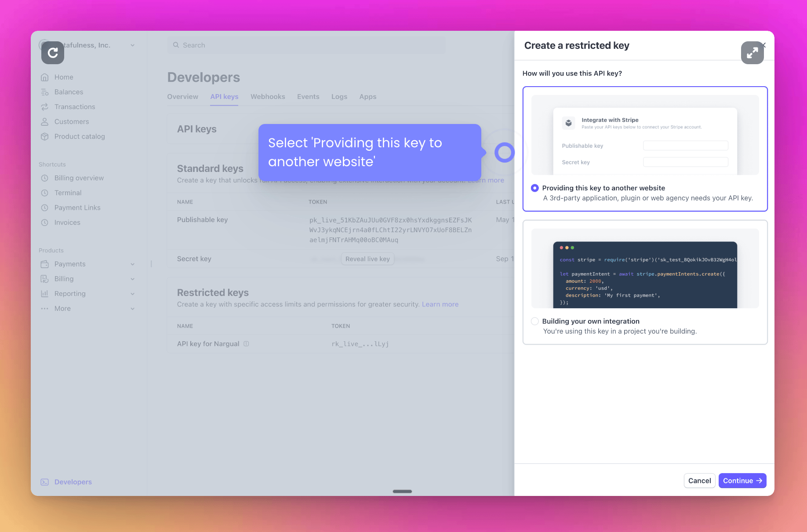
Task: Open the Apps tab
Action: pyautogui.click(x=368, y=97)
